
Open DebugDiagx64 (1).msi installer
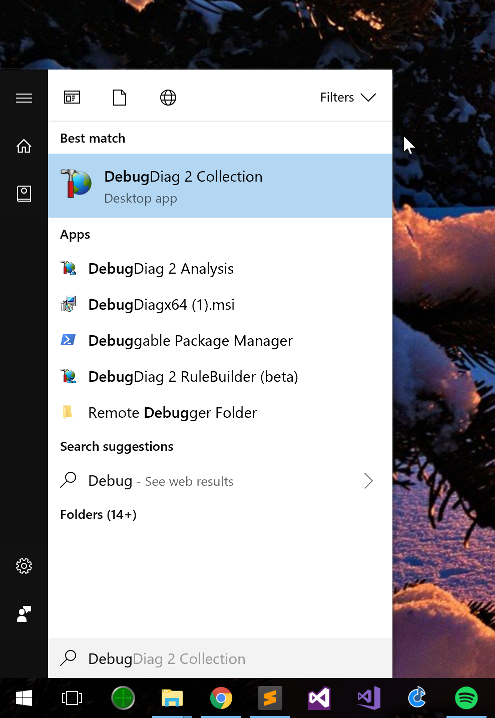220,305
